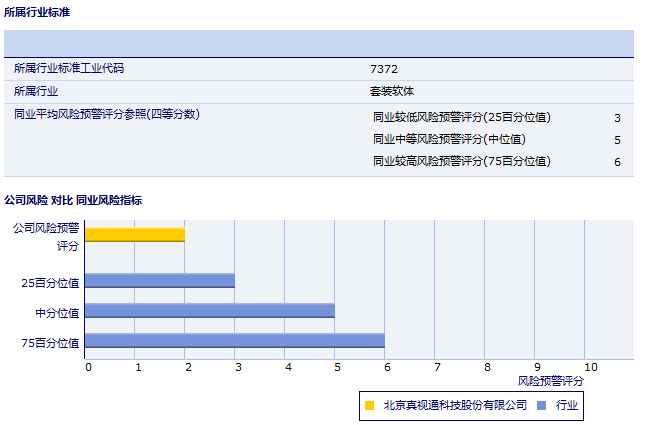Image resolution: width=648 pixels, height=425 pixels.
Task: Click the 25百分位值 blue bar
Action: click(x=160, y=281)
